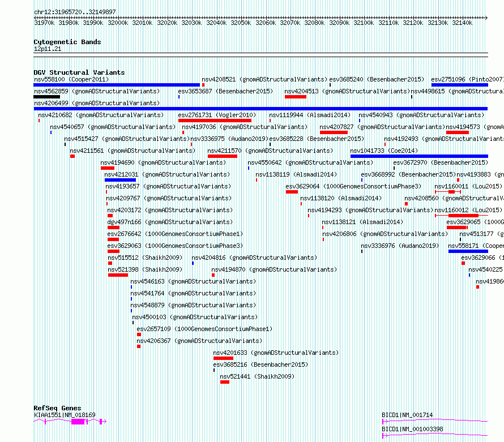
Task: Open the nsv4211561 variant label
Action: tap(133, 151)
